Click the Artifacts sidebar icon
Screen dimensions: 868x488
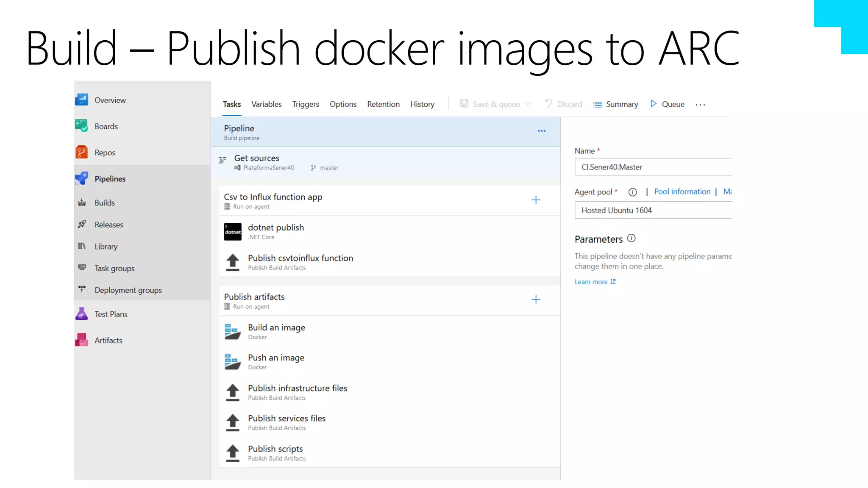click(x=81, y=340)
